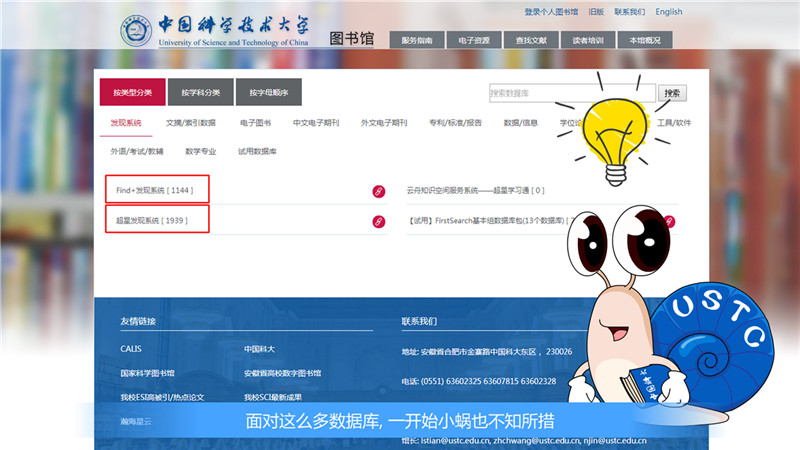Viewport: 800px width, 450px height.
Task: Open the 中国科大 footer link
Action: coord(259,349)
